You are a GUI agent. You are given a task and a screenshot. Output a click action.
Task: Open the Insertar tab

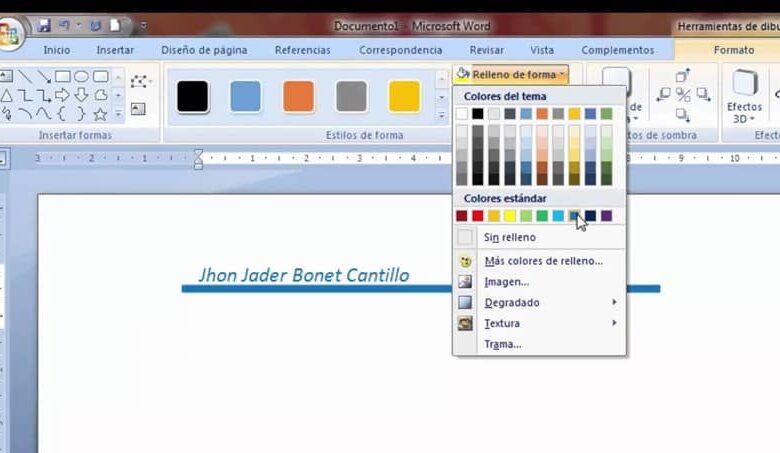pos(115,50)
